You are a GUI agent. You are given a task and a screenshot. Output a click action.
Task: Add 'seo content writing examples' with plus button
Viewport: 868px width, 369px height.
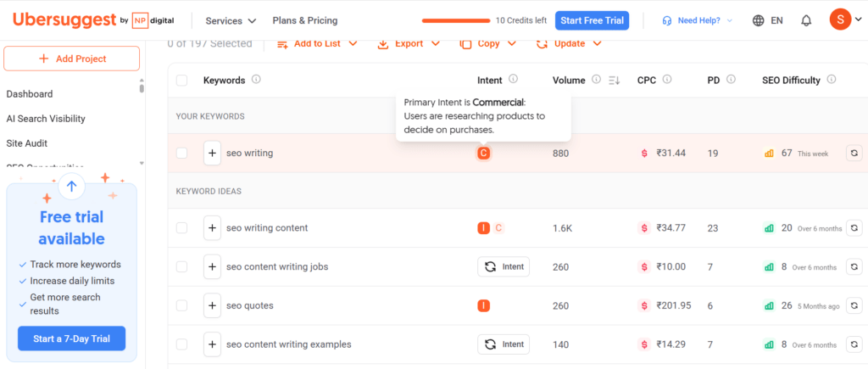[212, 344]
